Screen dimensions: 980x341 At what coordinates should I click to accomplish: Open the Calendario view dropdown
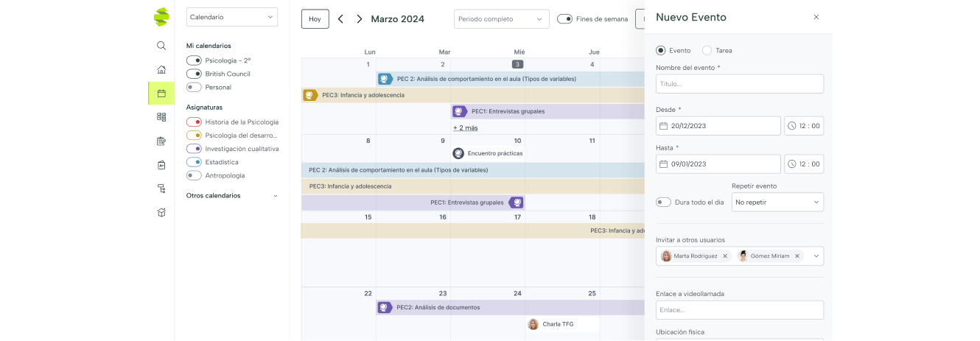pos(231,17)
